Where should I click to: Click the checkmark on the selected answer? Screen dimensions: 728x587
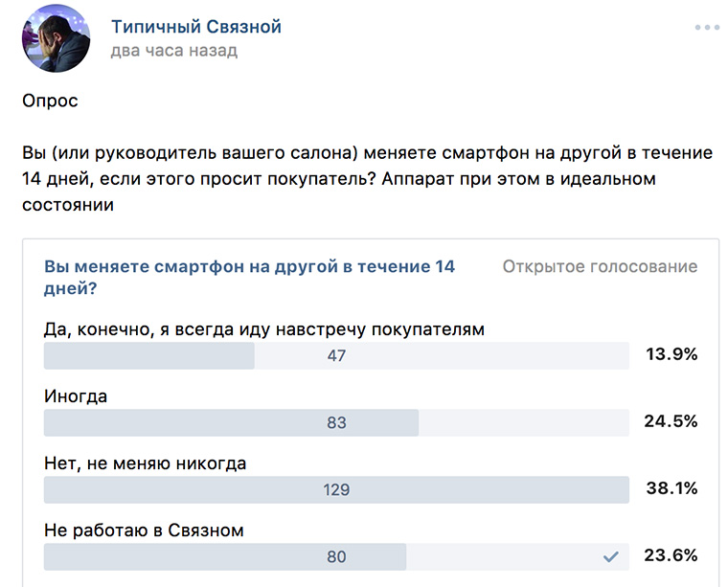pyautogui.click(x=610, y=556)
